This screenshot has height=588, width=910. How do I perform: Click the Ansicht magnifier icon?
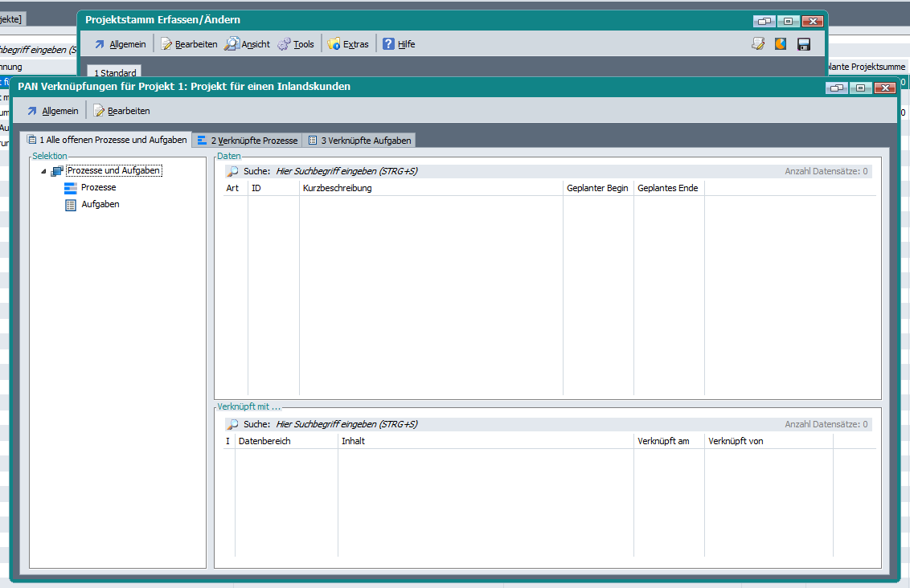[232, 44]
